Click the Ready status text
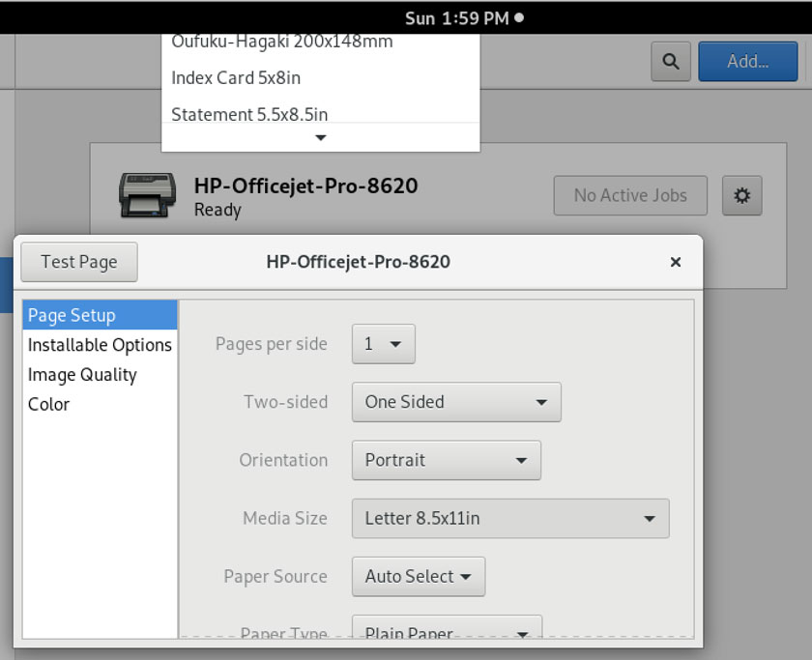The width and height of the screenshot is (812, 660). click(x=217, y=210)
